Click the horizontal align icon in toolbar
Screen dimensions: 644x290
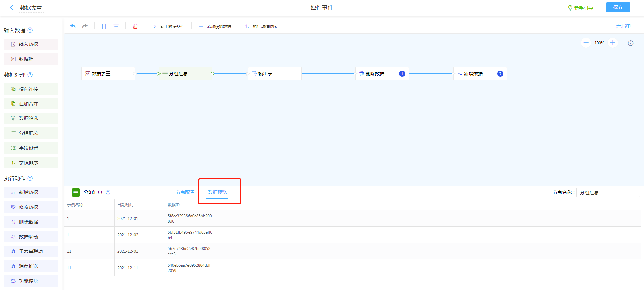(x=116, y=26)
